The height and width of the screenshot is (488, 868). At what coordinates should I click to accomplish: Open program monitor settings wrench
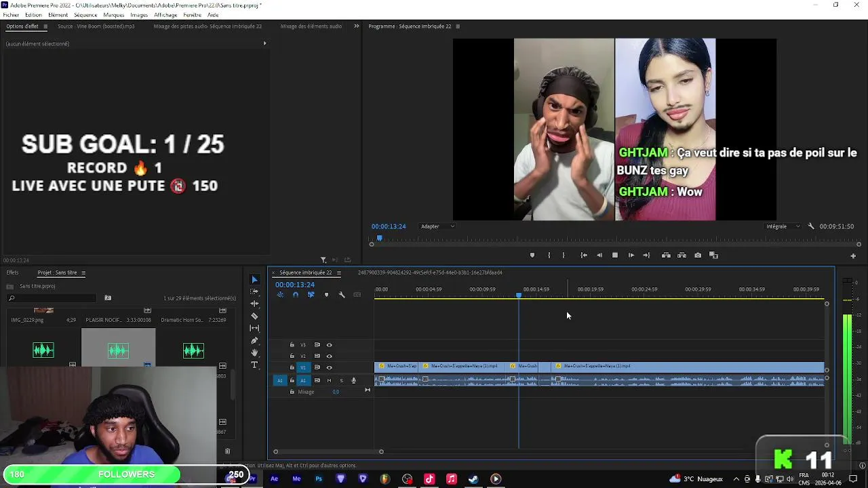pos(811,226)
